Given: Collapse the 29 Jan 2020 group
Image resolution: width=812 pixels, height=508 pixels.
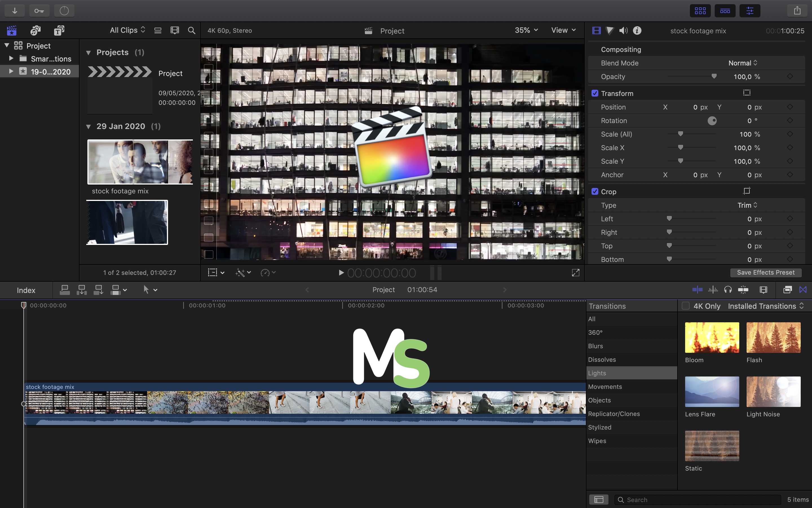Looking at the screenshot, I should click(x=89, y=126).
